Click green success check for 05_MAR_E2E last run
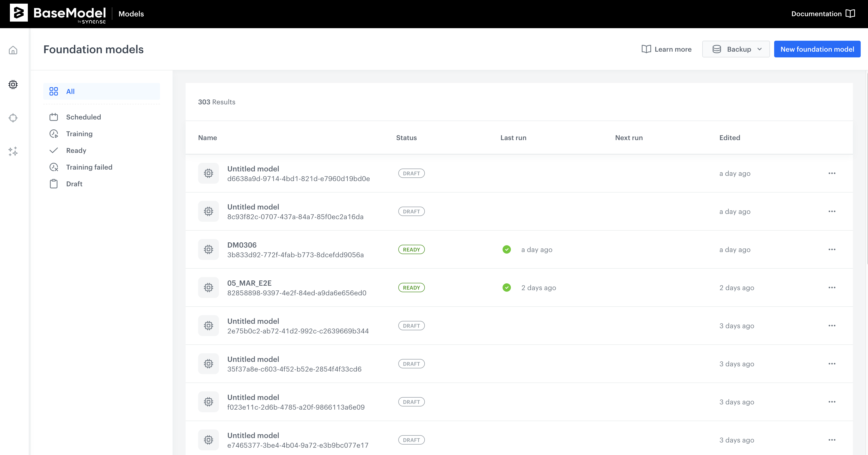The height and width of the screenshot is (455, 868). (506, 288)
